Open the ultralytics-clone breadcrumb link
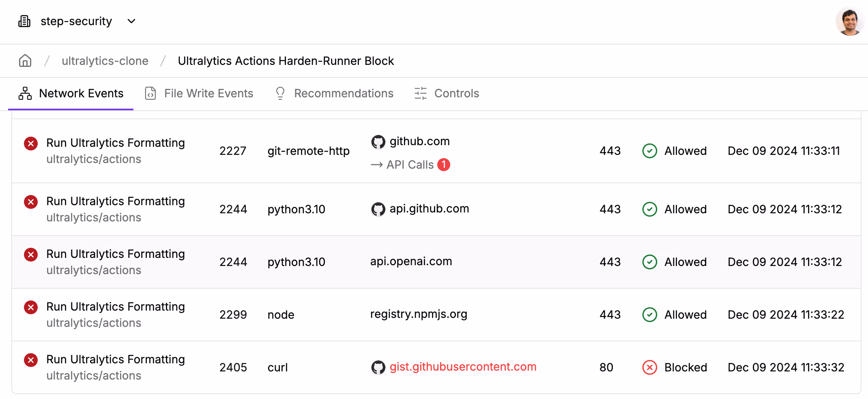 click(x=105, y=61)
